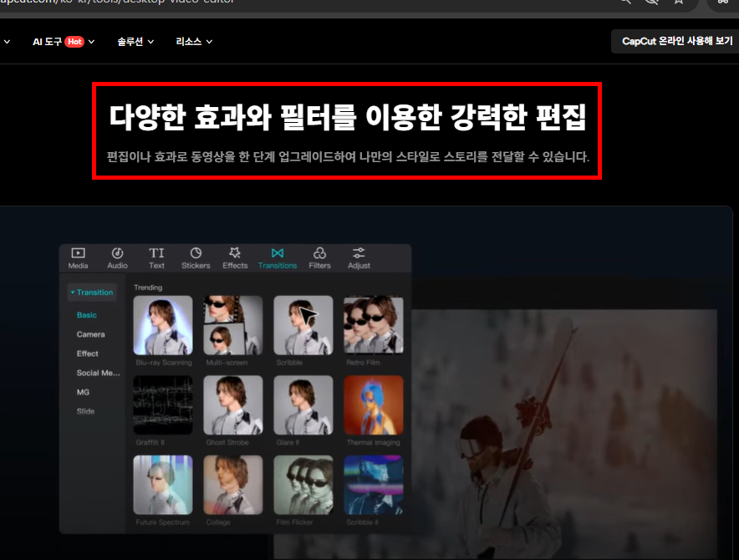Select the Thermal Imaging transition

373,406
